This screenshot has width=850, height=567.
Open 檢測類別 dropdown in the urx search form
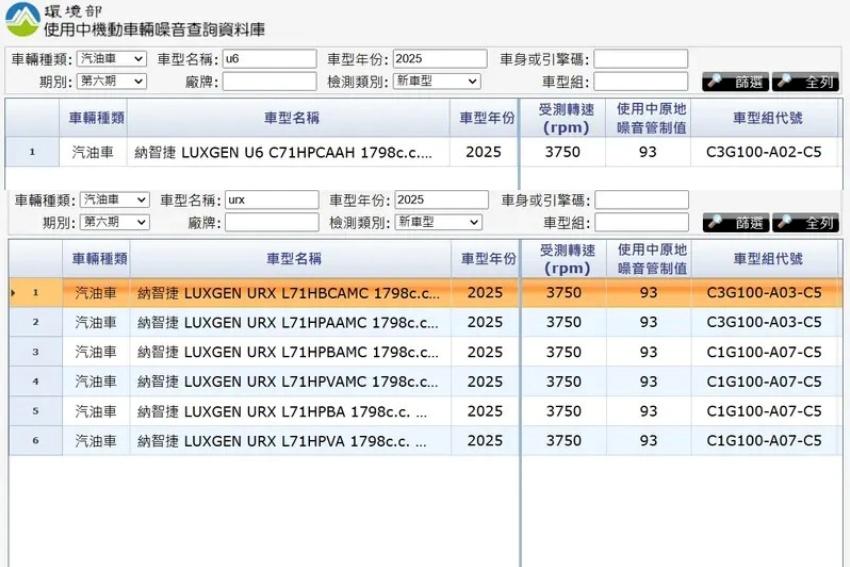438,222
